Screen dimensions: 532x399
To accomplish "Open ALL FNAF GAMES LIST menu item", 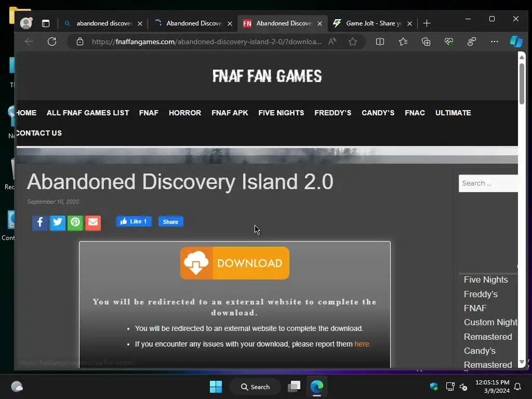I will (x=87, y=113).
